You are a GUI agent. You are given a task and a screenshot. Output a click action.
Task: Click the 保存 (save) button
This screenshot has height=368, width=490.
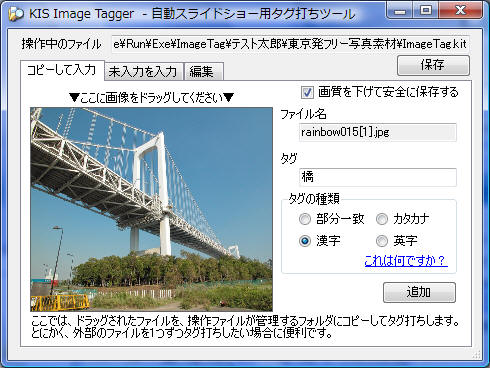point(433,65)
